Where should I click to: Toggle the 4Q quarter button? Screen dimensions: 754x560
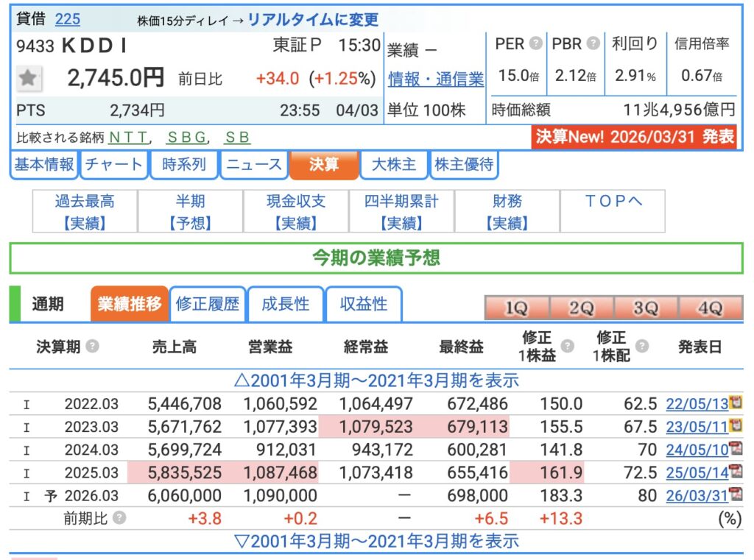pos(710,308)
